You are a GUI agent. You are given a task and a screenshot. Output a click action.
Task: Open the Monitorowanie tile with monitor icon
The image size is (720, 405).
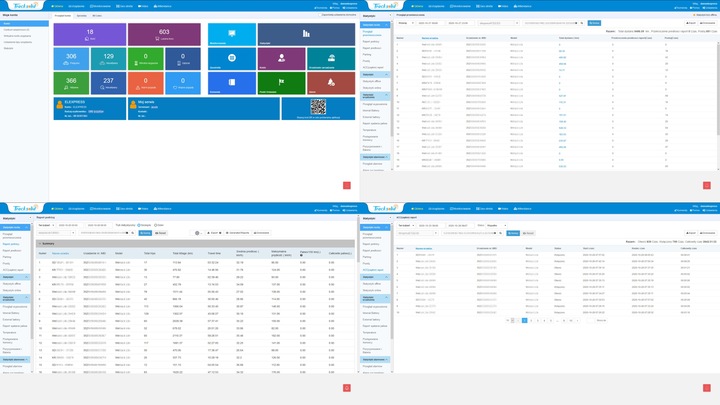click(229, 35)
